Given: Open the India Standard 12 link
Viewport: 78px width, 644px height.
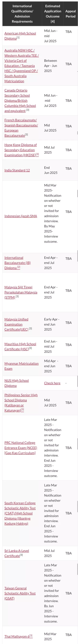Looking at the screenshot, I should [17, 170].
